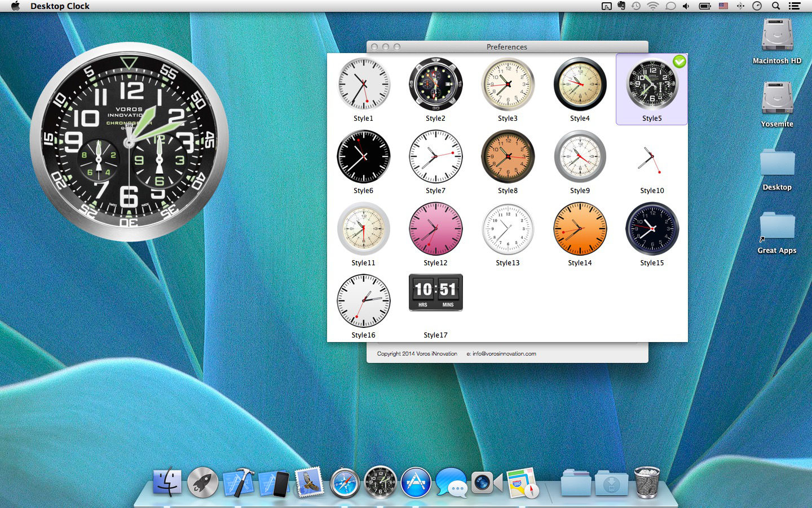Open Mail from the Dock
The width and height of the screenshot is (812, 508).
point(309,481)
